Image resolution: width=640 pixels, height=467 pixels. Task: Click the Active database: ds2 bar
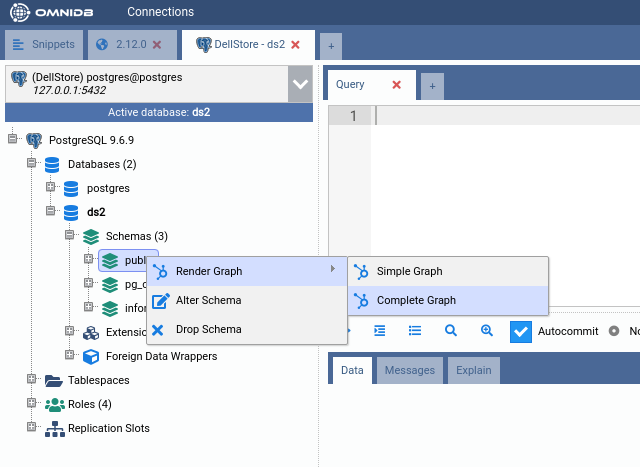tap(159, 112)
